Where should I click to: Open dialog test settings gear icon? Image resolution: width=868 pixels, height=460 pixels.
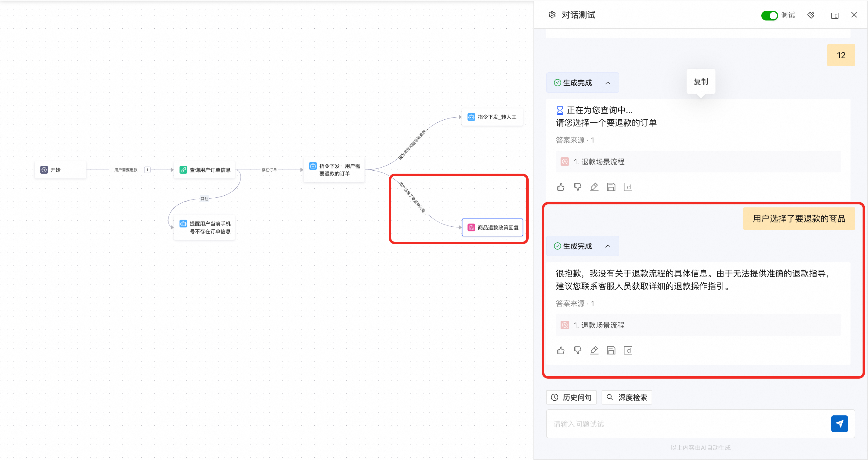click(552, 15)
